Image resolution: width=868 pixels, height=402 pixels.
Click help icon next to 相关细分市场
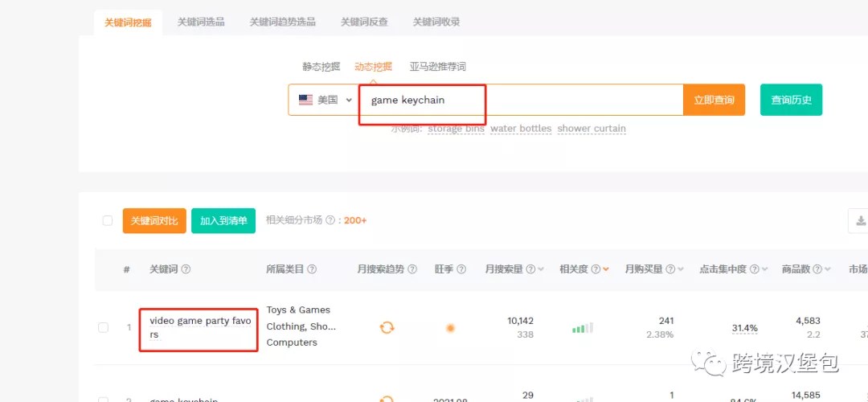pos(330,220)
